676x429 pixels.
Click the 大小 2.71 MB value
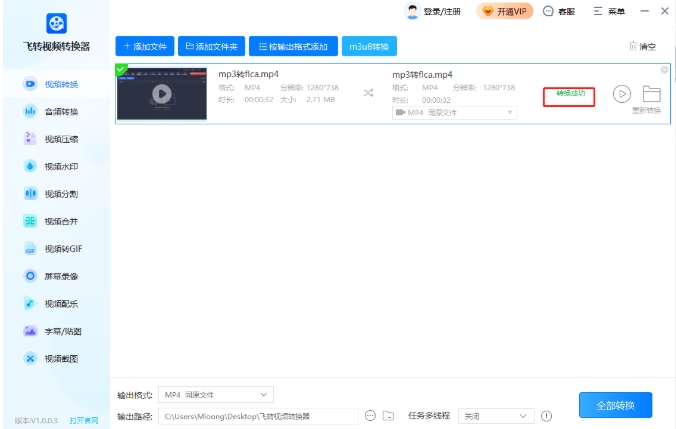(320, 100)
